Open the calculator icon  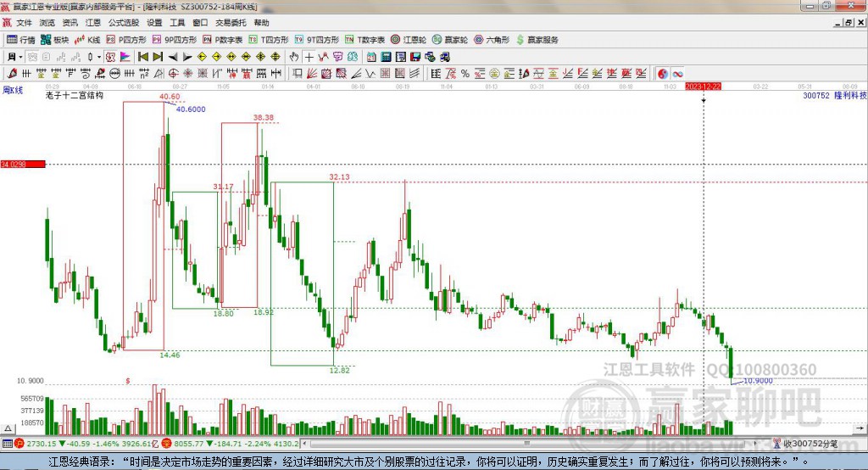[x=386, y=57]
